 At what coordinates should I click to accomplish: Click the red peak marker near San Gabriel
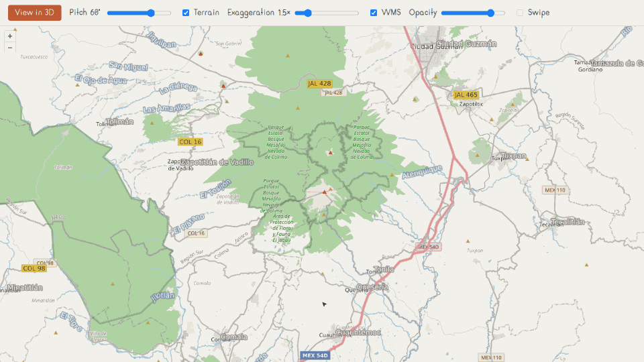point(201,54)
